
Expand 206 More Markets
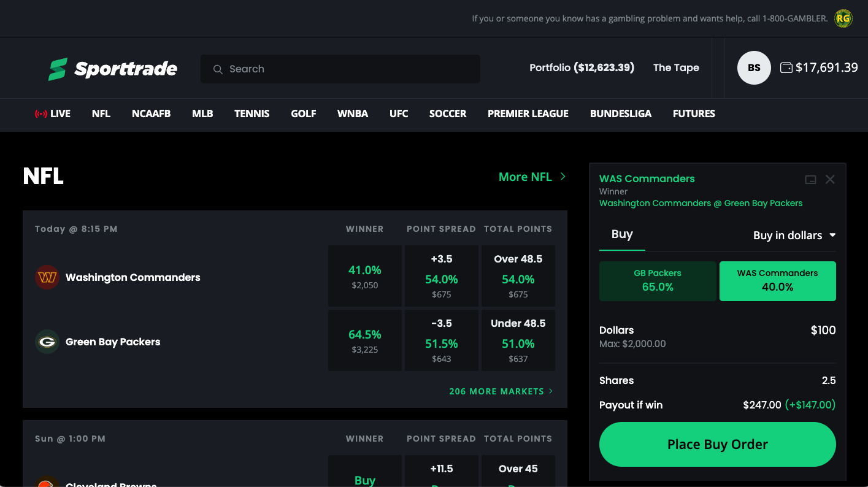click(x=501, y=391)
